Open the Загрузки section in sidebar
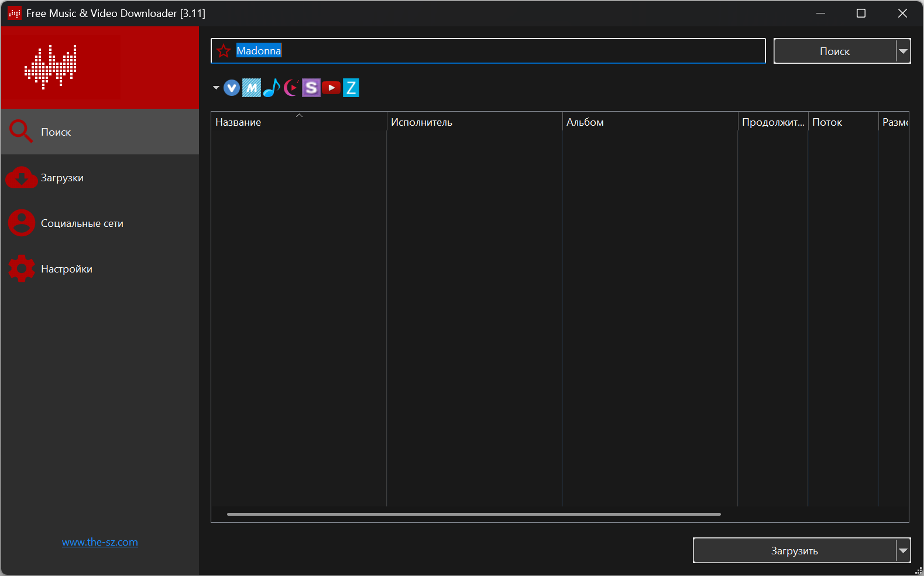Viewport: 924px width, 576px height. pos(100,177)
